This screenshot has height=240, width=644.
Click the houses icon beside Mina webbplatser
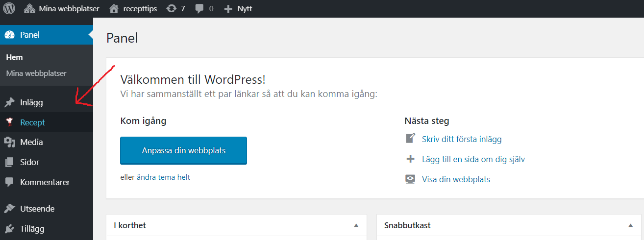pyautogui.click(x=29, y=9)
